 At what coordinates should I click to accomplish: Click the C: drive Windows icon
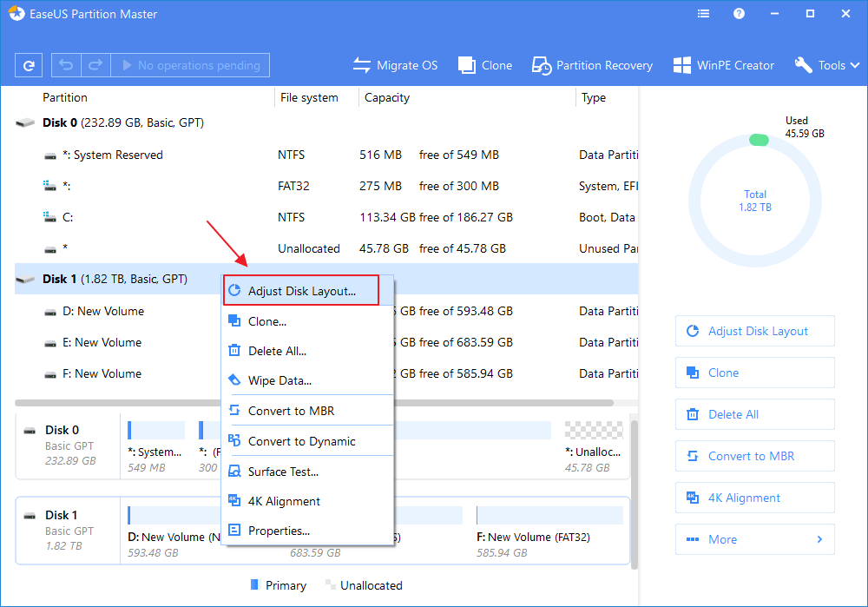coord(49,217)
